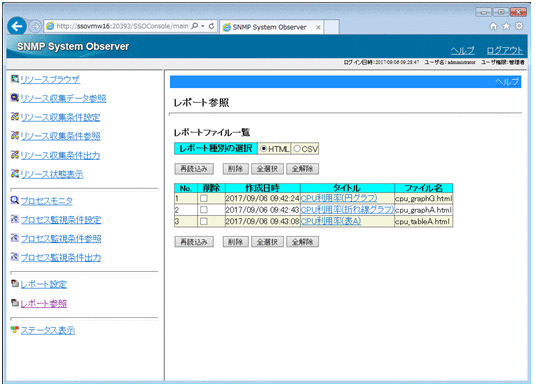Open the リソース状態表示 link
535x388 pixels.
tap(52, 174)
